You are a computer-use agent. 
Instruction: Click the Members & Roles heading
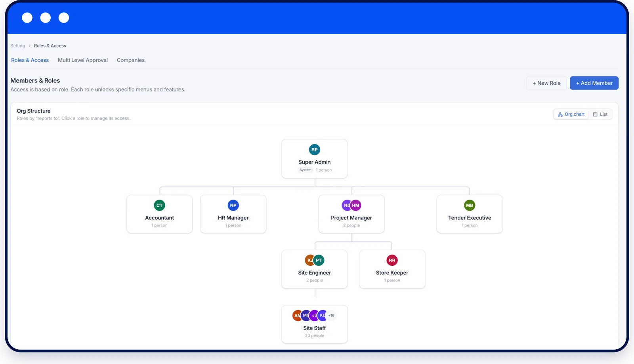pos(35,80)
